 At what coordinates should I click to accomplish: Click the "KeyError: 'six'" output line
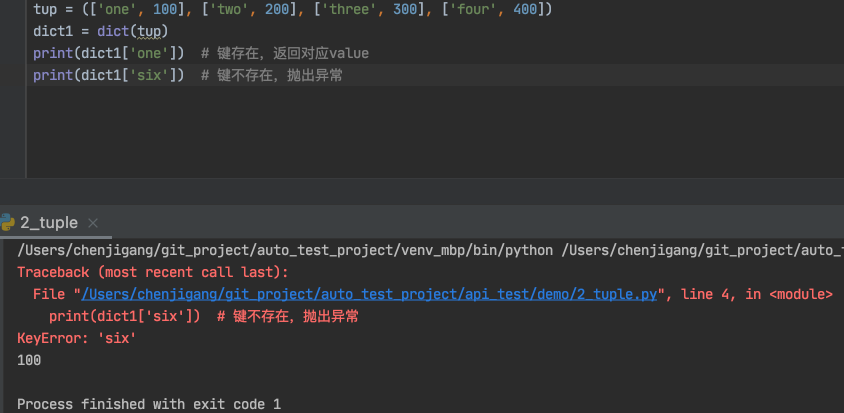76,338
